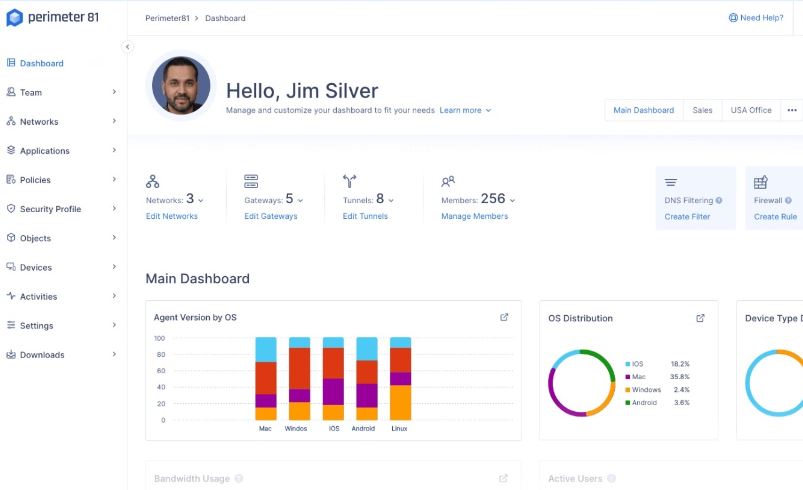This screenshot has width=803, height=490.
Task: Click the Bandwidth Usage info icon
Action: pyautogui.click(x=239, y=479)
